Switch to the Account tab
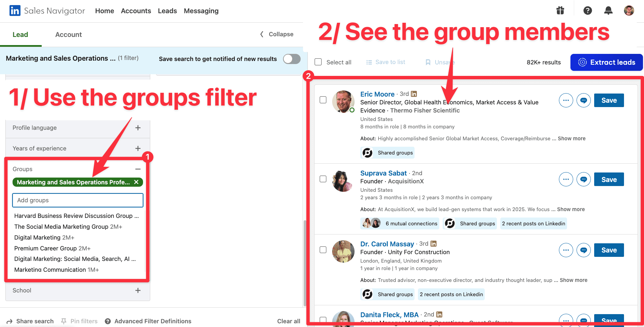 point(68,34)
